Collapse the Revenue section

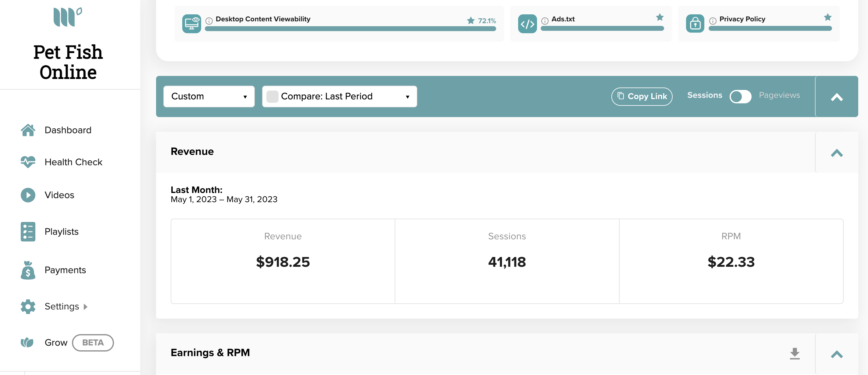[x=837, y=153]
